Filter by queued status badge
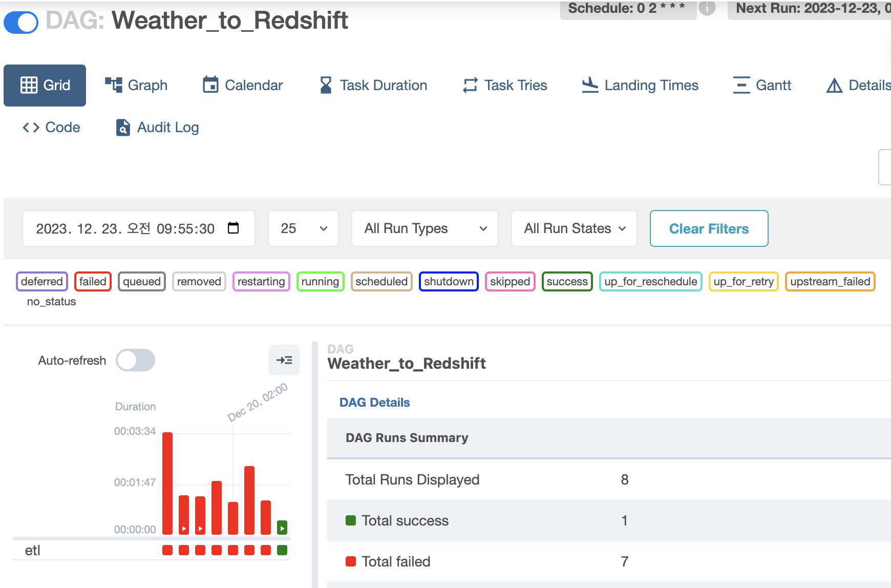The width and height of the screenshot is (891, 588). tap(142, 281)
